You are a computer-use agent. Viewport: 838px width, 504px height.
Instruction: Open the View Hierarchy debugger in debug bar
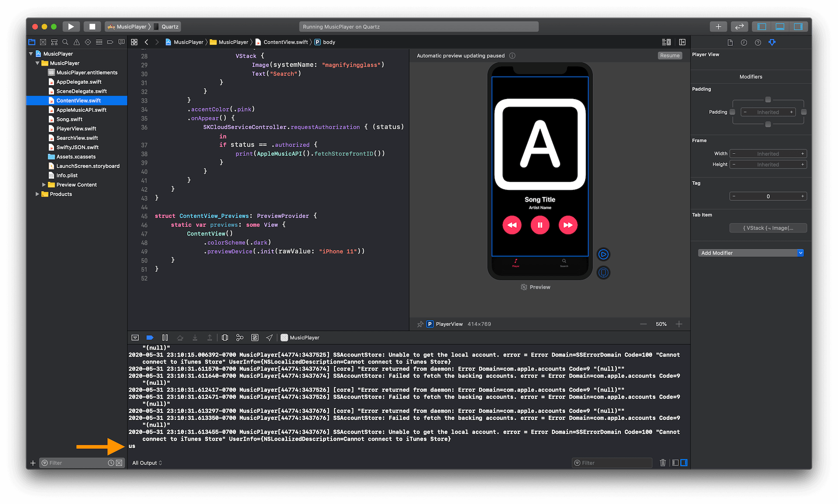[225, 337]
